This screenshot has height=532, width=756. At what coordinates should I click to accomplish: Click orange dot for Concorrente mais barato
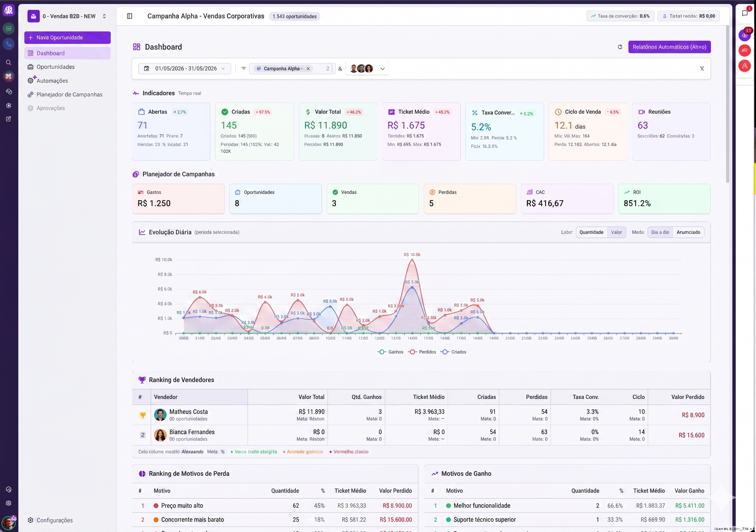coord(156,520)
